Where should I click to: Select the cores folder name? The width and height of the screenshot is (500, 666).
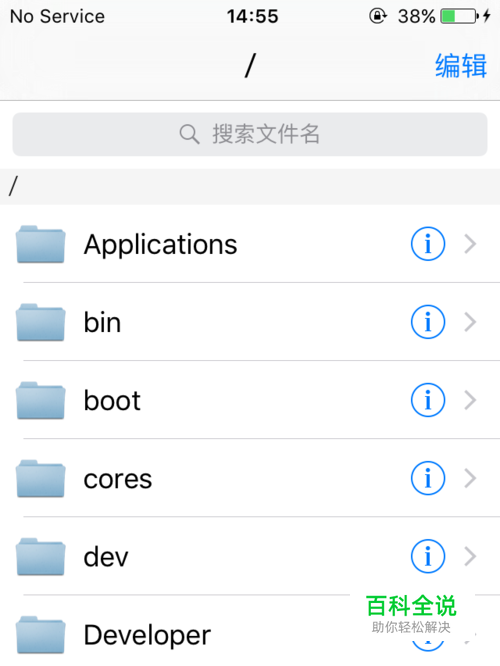point(118,479)
